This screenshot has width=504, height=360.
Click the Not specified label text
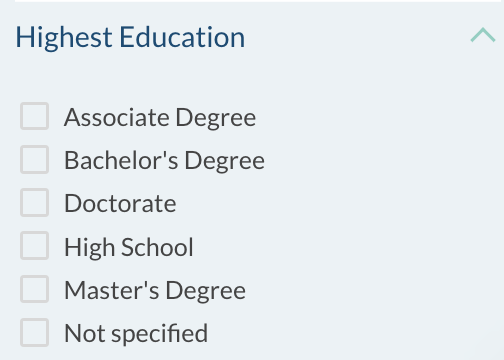point(136,334)
